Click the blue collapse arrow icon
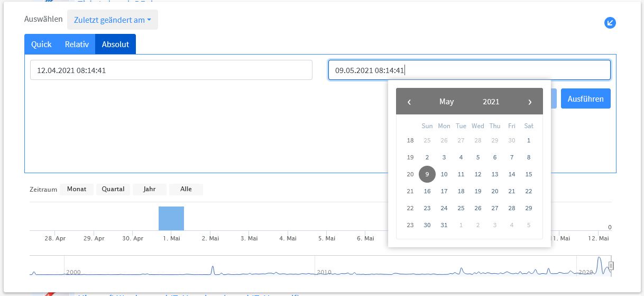Viewport: 644px width, 296px height. click(x=610, y=23)
